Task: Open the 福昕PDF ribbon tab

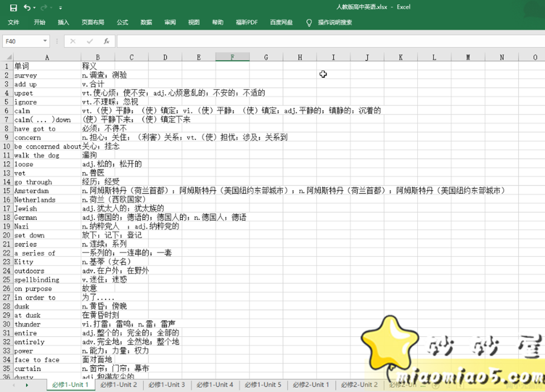Action: click(246, 22)
